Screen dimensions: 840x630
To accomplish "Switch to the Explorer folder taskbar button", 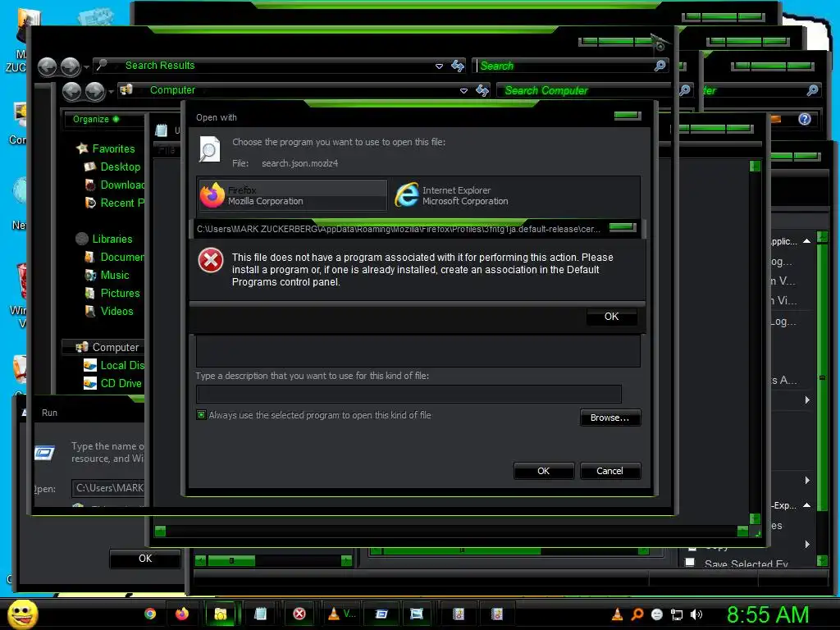I will (x=220, y=614).
